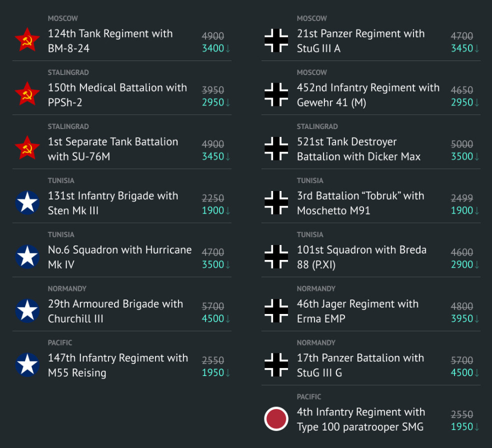Click Japanese red circle icon beside 4th Infantry Regiment
The height and width of the screenshot is (448, 492).
(276, 419)
